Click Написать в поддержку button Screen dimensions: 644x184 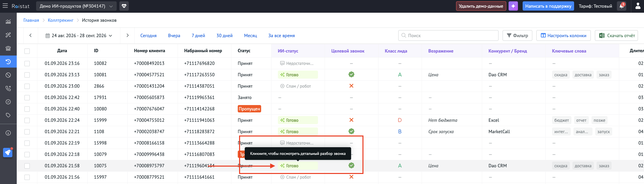pyautogui.click(x=548, y=6)
